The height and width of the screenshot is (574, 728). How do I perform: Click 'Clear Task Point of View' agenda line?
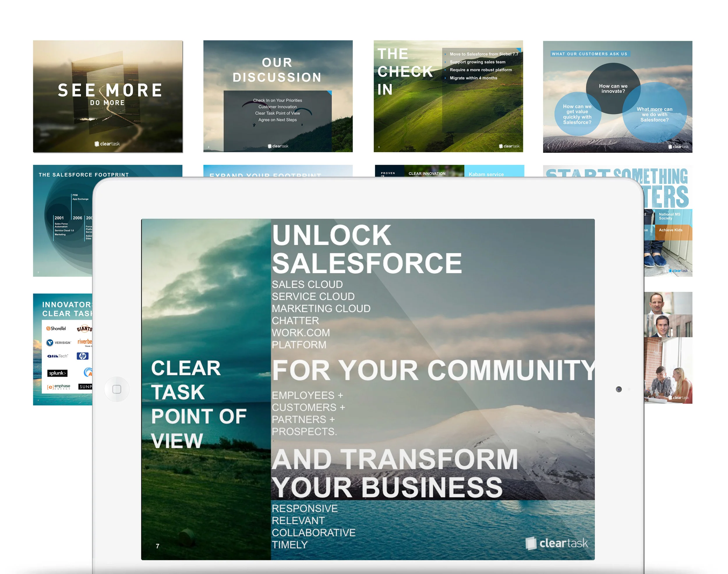278,113
